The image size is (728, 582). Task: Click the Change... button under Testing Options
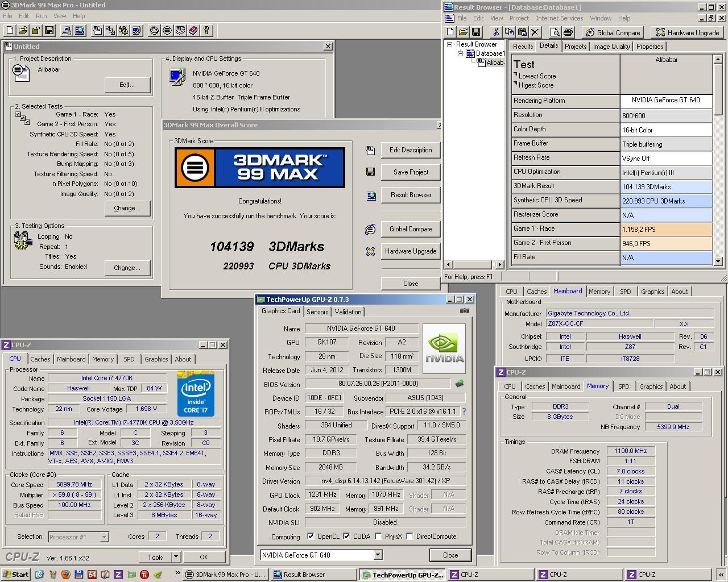pos(127,268)
